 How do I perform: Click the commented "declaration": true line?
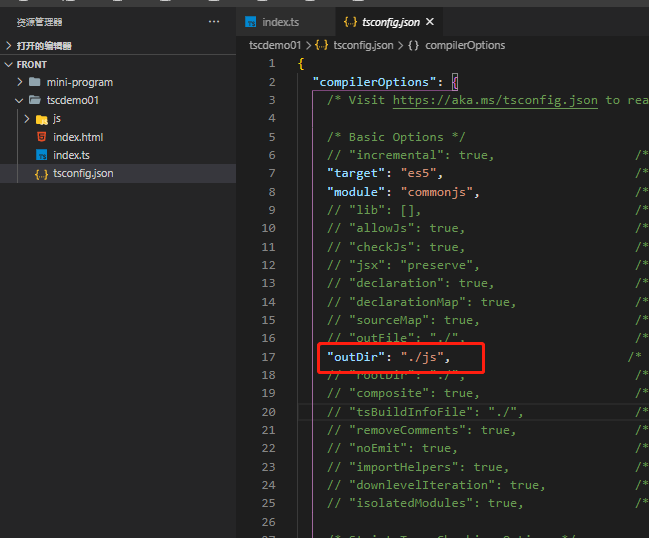pyautogui.click(x=411, y=283)
